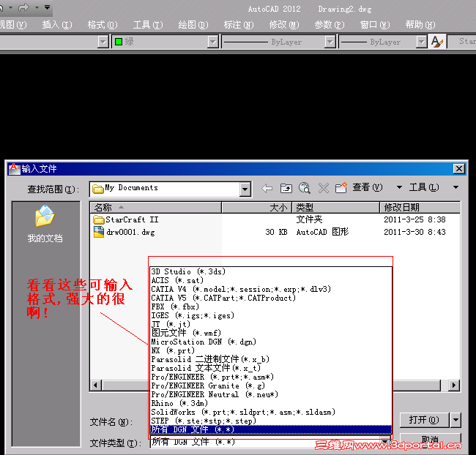
Task: Click the text style icon
Action: pos(437,42)
